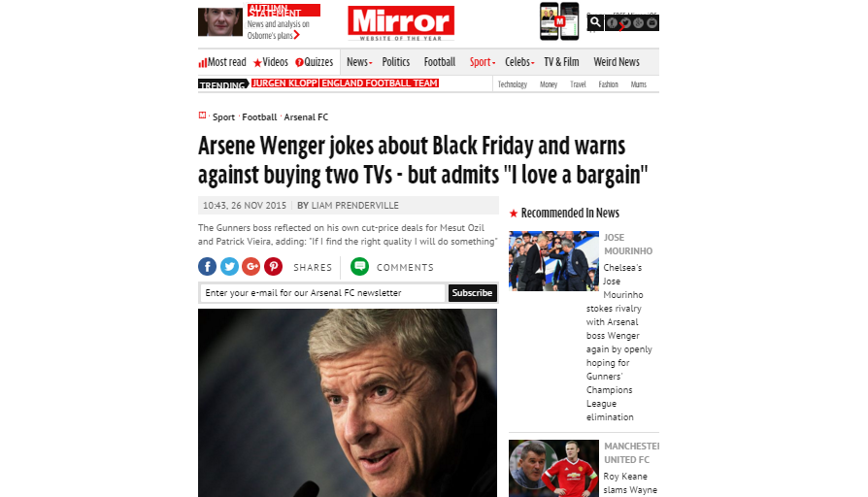Screen dimensions: 868x497
Task: Open the Jose Mourinho recommended story thumbnail
Action: (x=553, y=261)
